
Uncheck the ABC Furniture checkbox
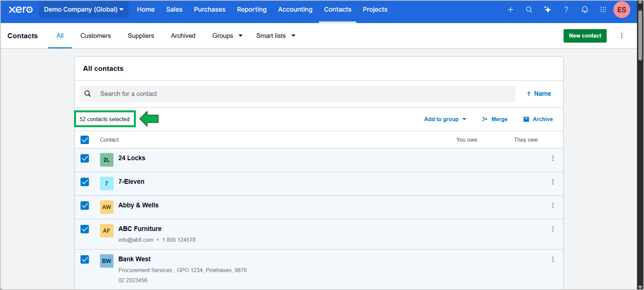click(x=85, y=229)
